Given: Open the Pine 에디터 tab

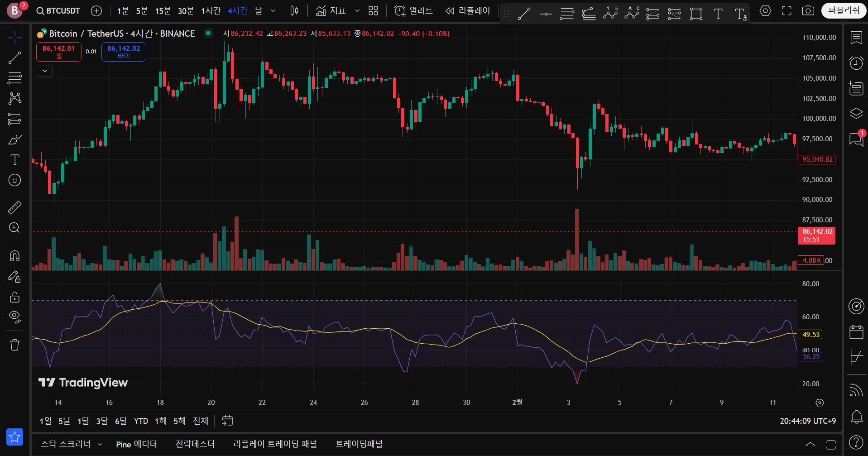Looking at the screenshot, I should (136, 444).
